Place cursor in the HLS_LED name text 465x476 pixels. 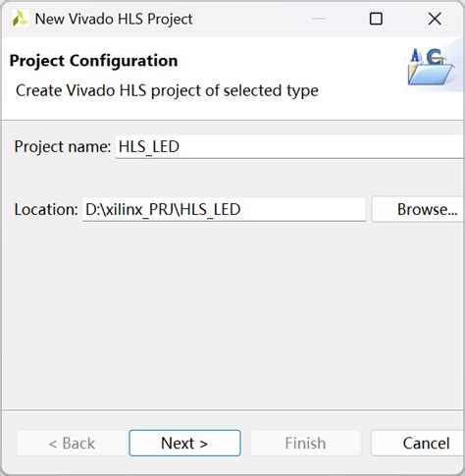tap(149, 146)
